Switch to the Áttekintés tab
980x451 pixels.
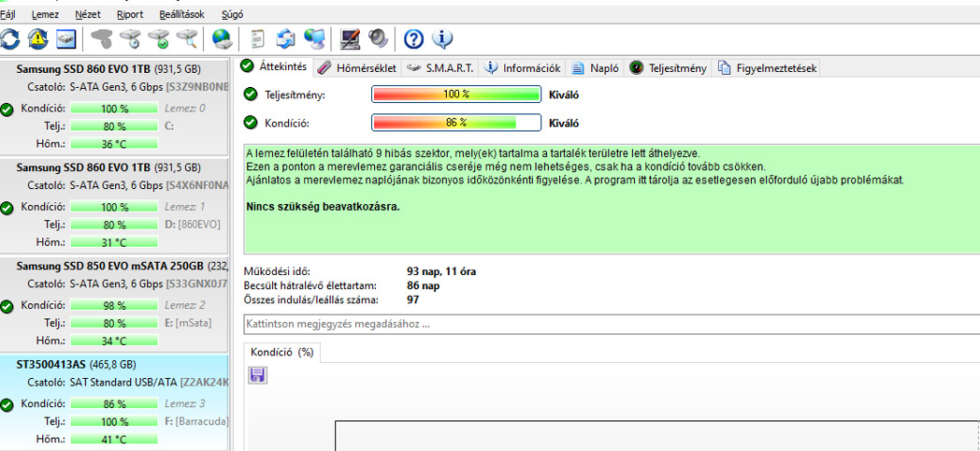pyautogui.click(x=274, y=66)
